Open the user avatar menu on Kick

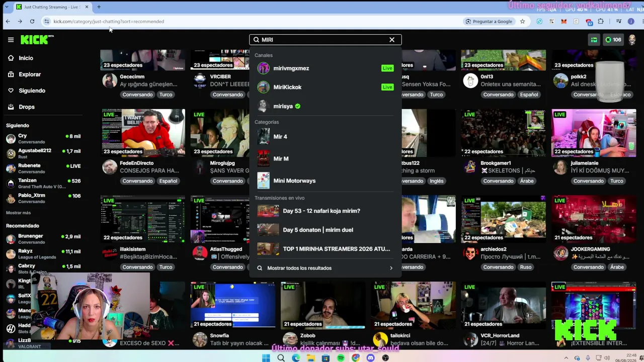632,40
